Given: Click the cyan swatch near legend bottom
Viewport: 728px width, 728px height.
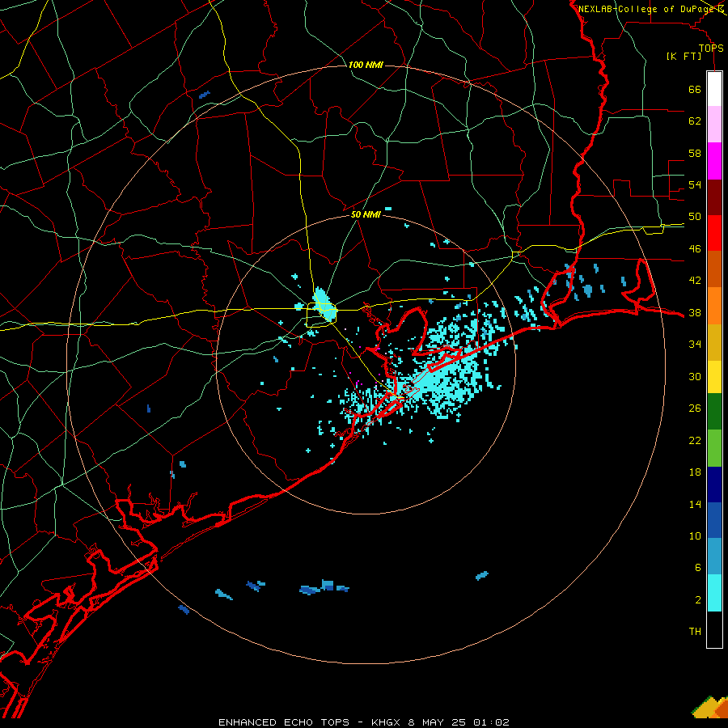Looking at the screenshot, I should tap(714, 593).
